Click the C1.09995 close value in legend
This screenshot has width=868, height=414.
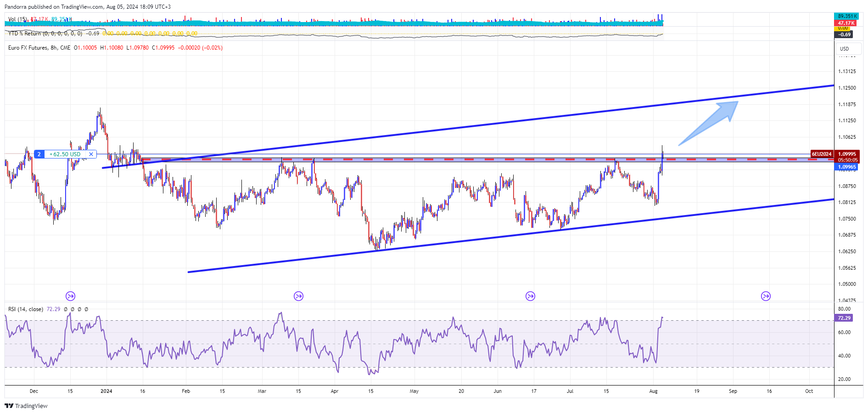coord(163,48)
